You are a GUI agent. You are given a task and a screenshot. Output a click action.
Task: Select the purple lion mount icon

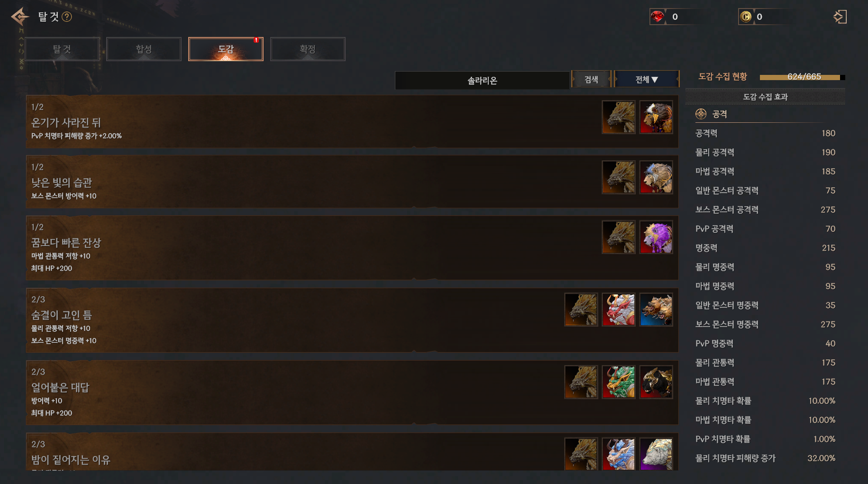pyautogui.click(x=656, y=237)
